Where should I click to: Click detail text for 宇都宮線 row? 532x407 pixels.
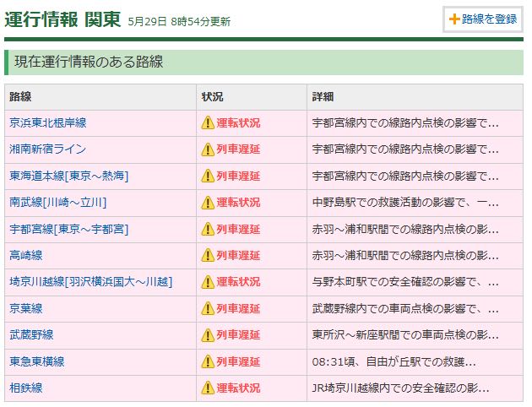click(x=405, y=230)
